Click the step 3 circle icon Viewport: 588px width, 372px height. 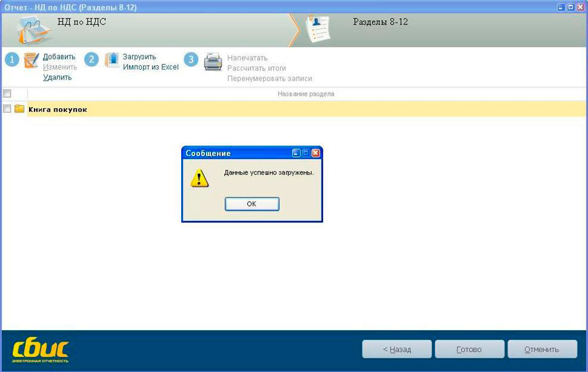pyautogui.click(x=191, y=60)
